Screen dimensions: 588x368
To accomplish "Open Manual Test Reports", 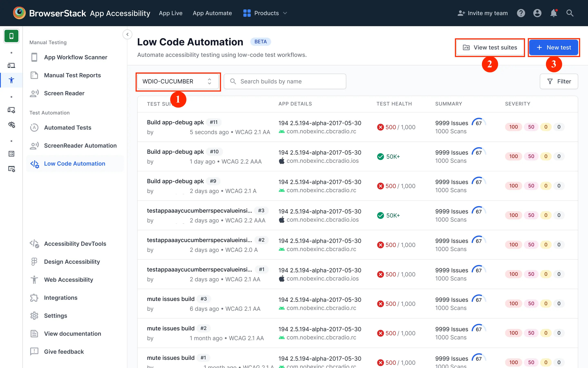I will (x=75, y=75).
